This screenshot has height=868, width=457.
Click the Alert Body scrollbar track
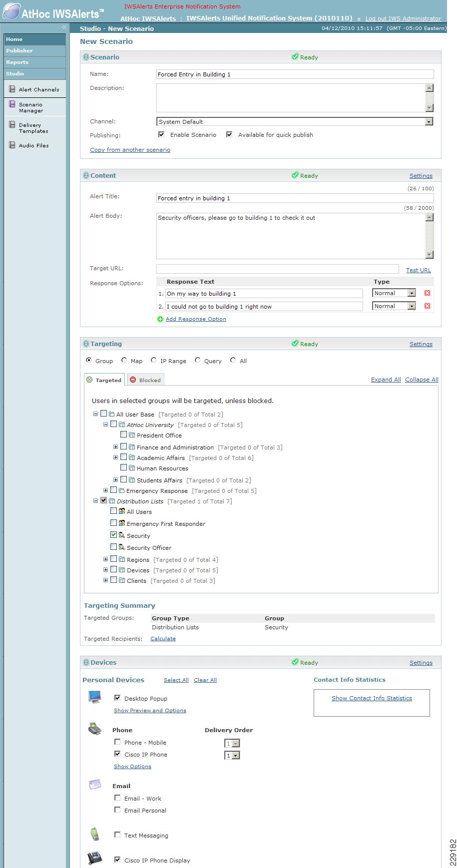[x=430, y=236]
